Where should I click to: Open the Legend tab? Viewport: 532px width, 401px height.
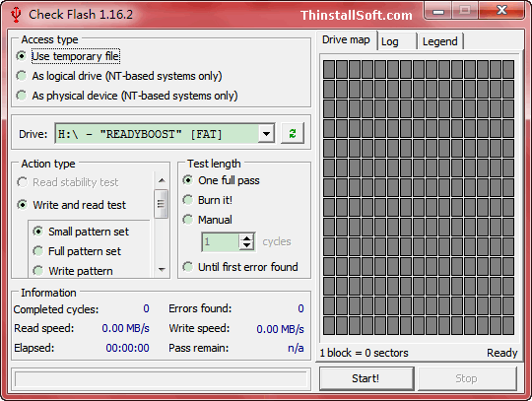click(x=440, y=41)
